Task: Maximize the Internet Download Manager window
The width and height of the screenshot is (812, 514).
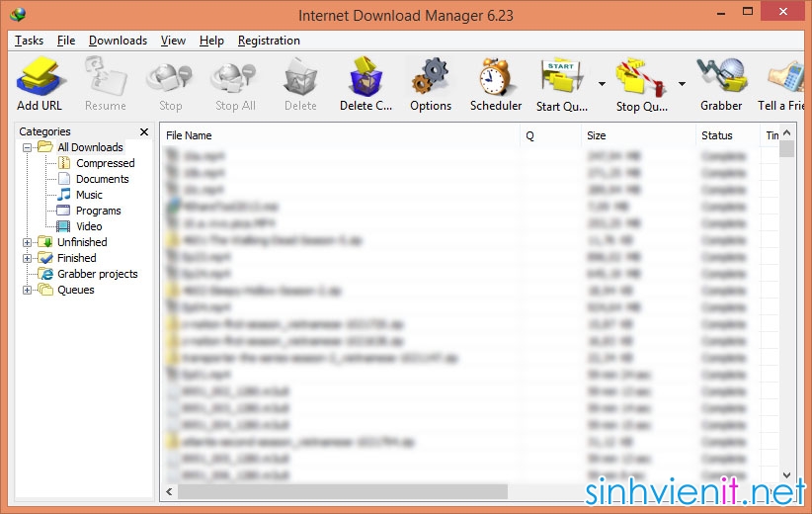Action: [x=747, y=12]
